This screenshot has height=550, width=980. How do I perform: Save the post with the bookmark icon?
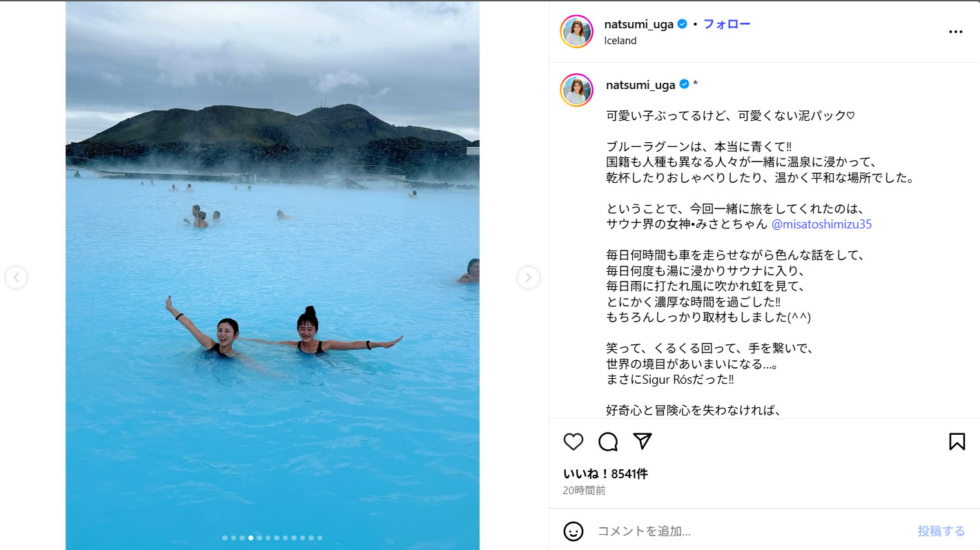(x=957, y=442)
